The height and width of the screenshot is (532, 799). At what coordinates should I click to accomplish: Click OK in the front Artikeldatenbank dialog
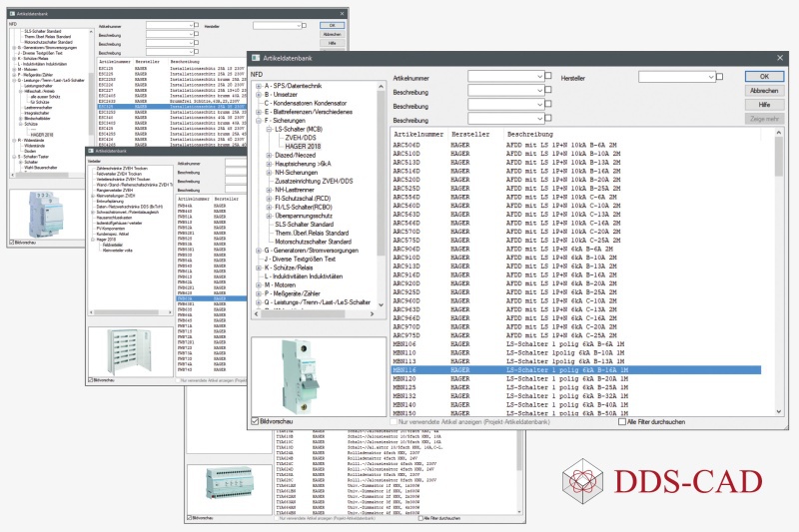click(x=764, y=77)
